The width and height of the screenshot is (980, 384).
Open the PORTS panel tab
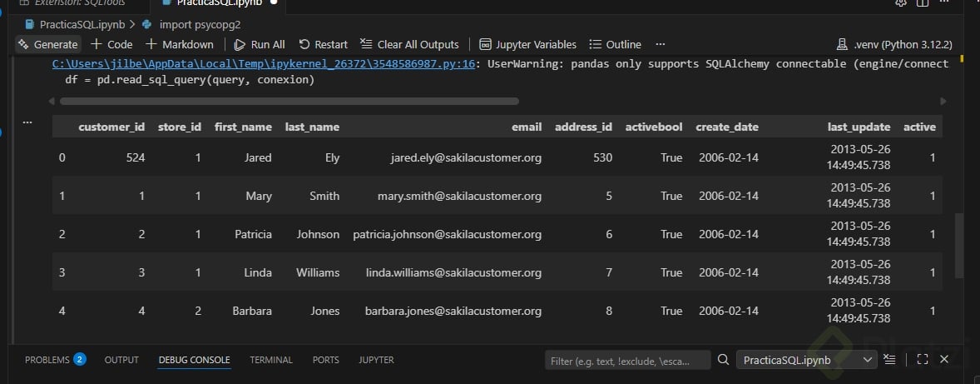(325, 360)
